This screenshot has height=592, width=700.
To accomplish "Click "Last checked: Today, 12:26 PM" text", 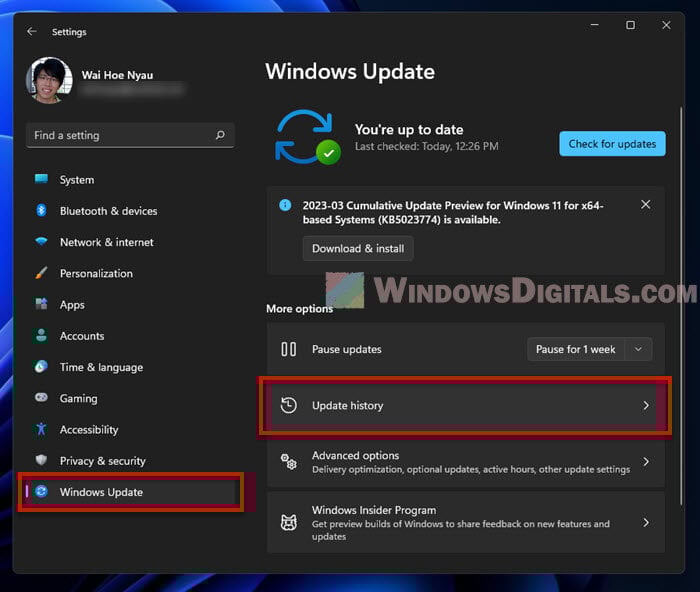I will coord(426,146).
